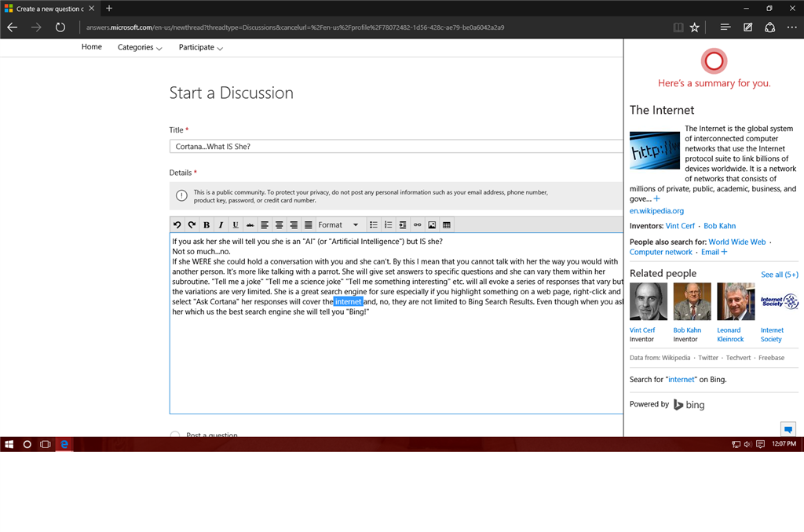
Task: Open the Vint Cerf photo thumbnail
Action: (648, 301)
